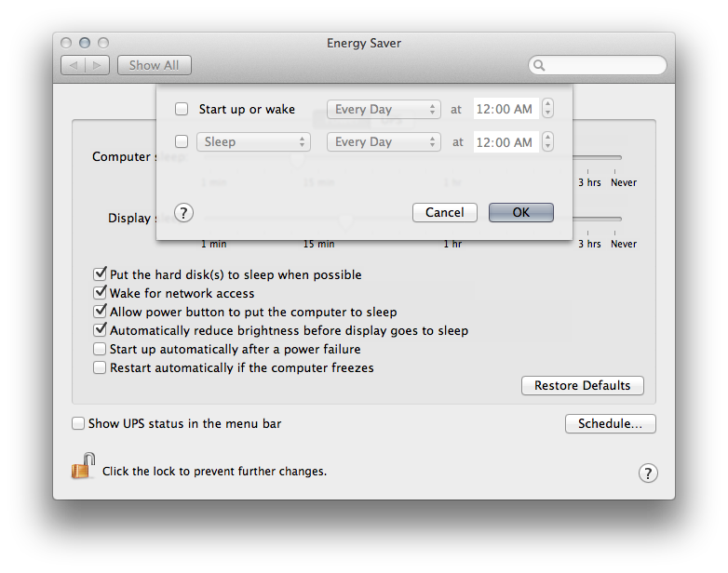Click time stepper for Sleep row
728x573 pixels.
[x=547, y=141]
